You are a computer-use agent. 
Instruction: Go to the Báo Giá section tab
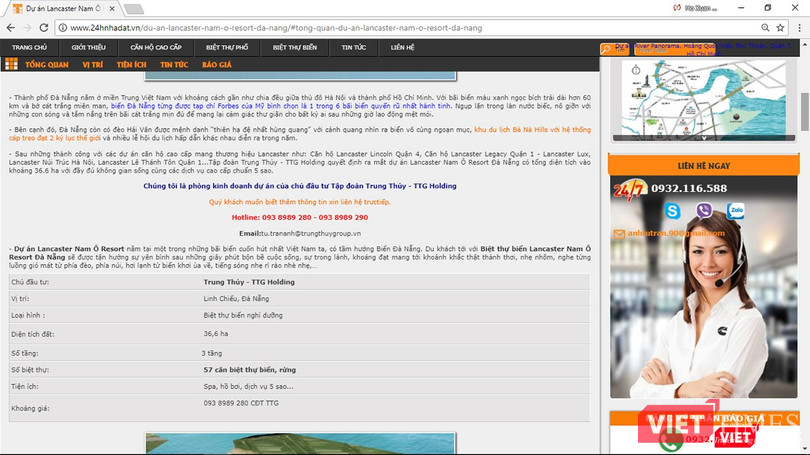[x=217, y=64]
